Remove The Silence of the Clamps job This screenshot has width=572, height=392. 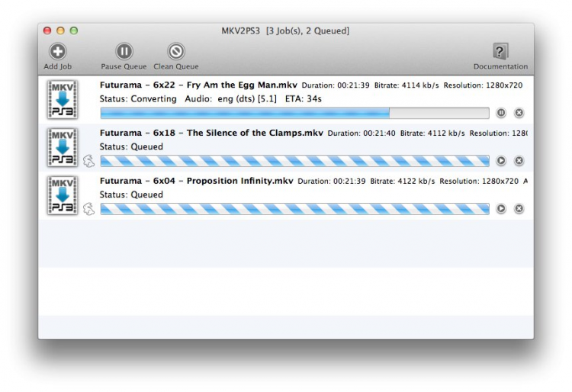[519, 160]
